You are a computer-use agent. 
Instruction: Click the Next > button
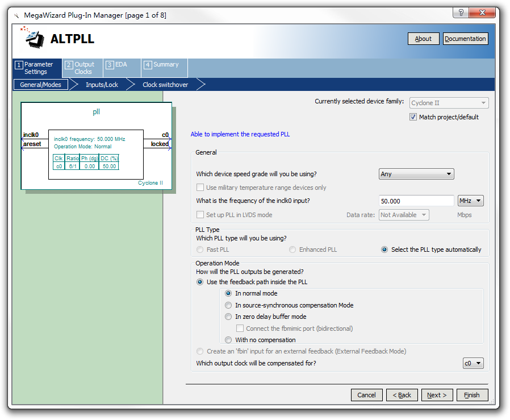pyautogui.click(x=437, y=395)
